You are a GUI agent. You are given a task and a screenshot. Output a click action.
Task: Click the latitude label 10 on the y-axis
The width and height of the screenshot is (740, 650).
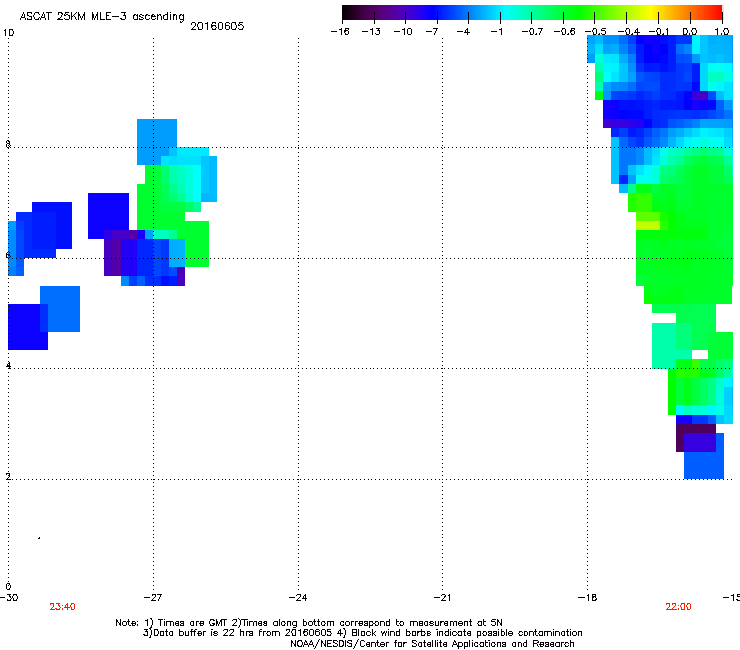coord(8,33)
